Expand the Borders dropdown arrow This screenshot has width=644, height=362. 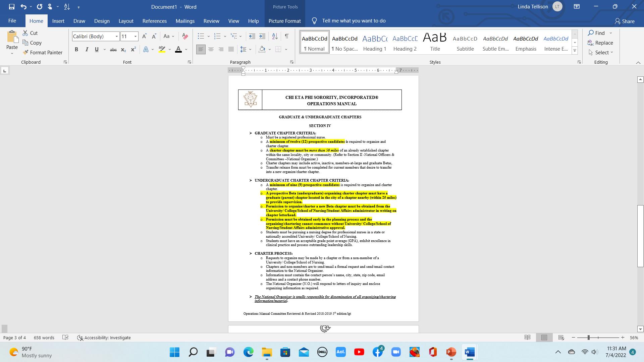pos(286,50)
